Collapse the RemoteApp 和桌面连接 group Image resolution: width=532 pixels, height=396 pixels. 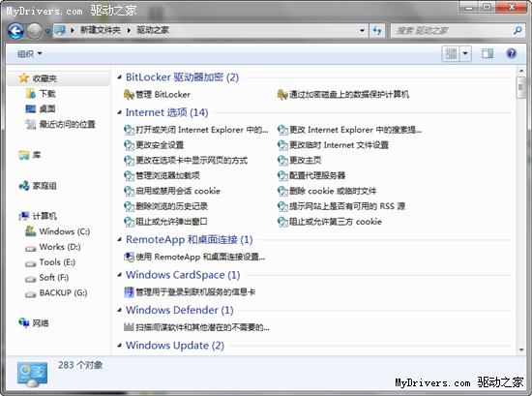pos(119,240)
